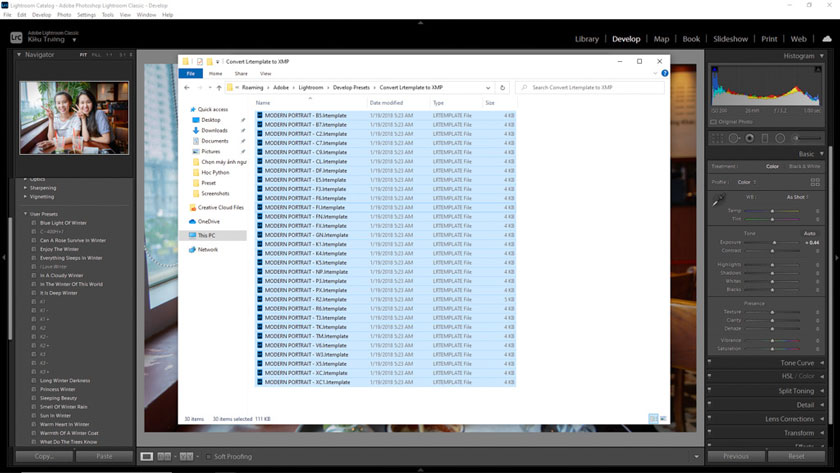Click the Auto tone button
The image size is (840, 473).
[x=809, y=234]
